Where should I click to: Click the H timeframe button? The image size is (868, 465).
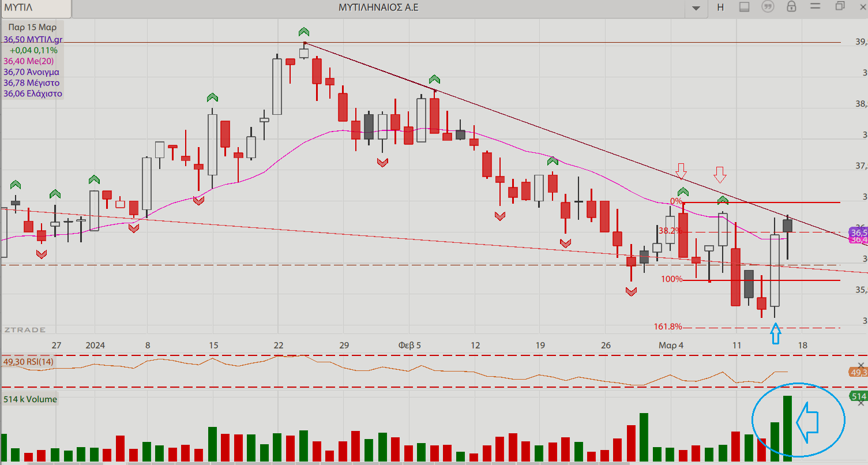tap(720, 7)
